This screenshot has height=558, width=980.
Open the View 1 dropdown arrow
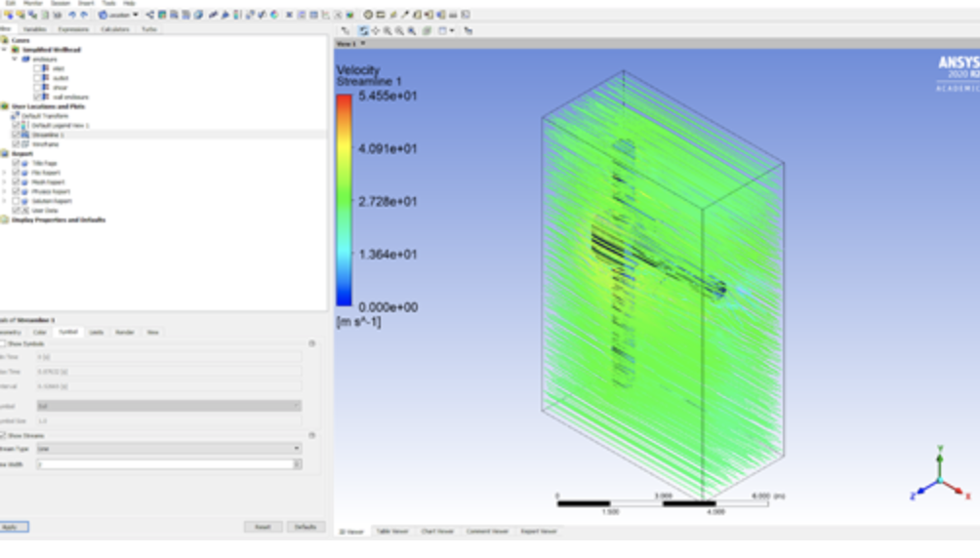click(x=362, y=44)
